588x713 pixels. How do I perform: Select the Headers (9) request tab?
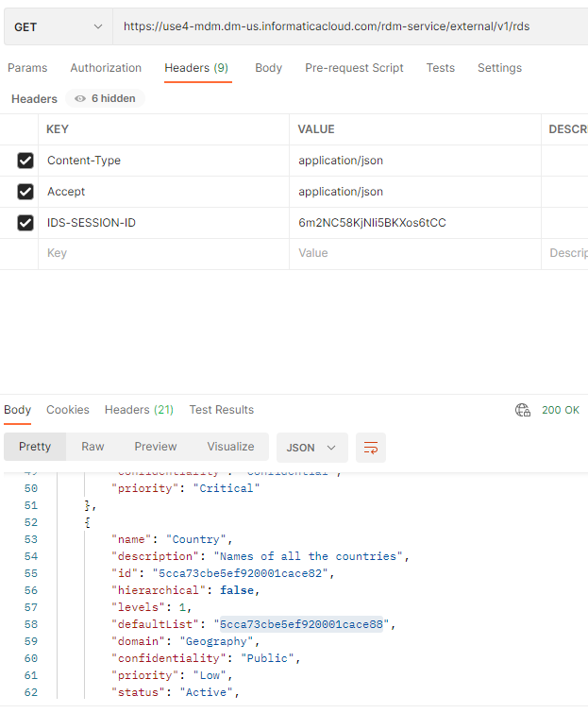196,68
